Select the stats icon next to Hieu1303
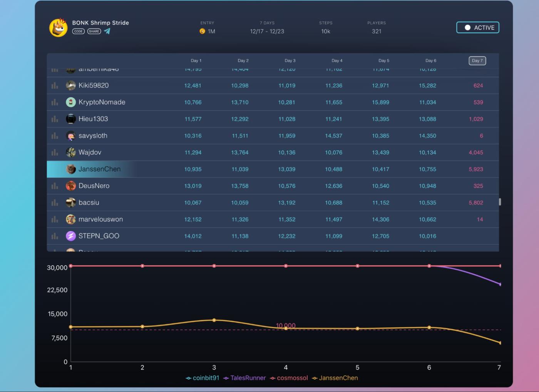 tap(55, 119)
